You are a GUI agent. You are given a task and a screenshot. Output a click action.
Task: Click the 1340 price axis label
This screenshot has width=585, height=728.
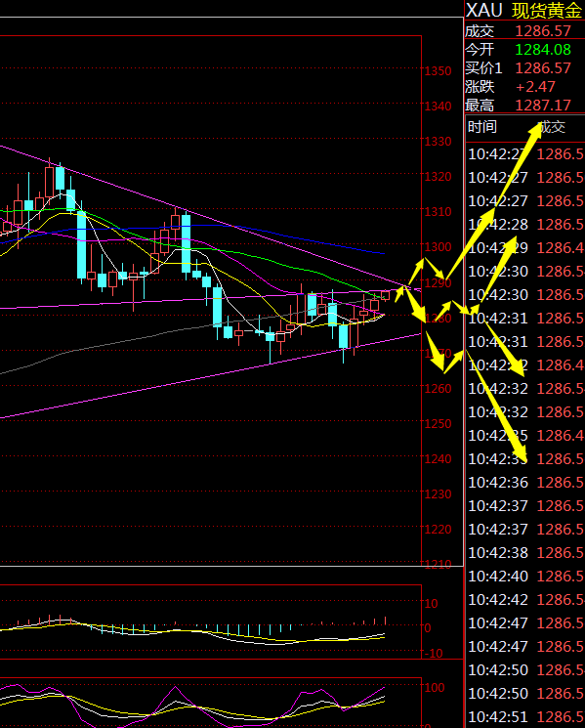coord(438,107)
